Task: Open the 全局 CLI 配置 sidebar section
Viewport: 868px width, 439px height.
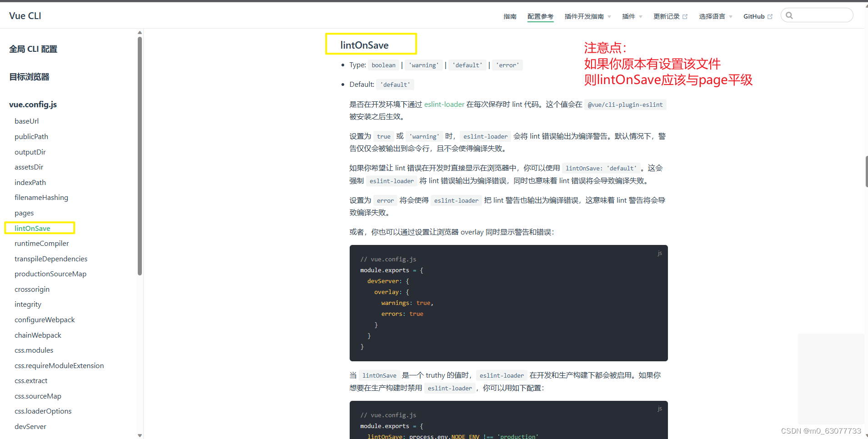Action: pos(33,49)
